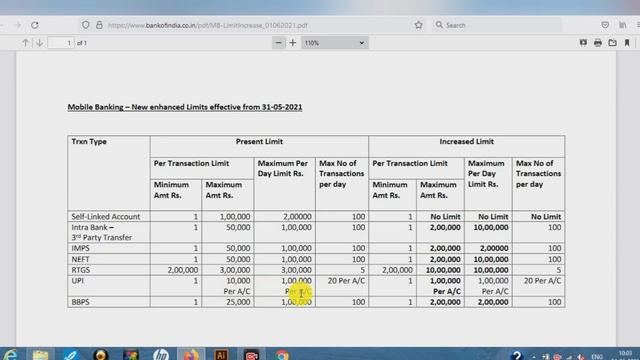Click the 'NEFT' row label

80,259
